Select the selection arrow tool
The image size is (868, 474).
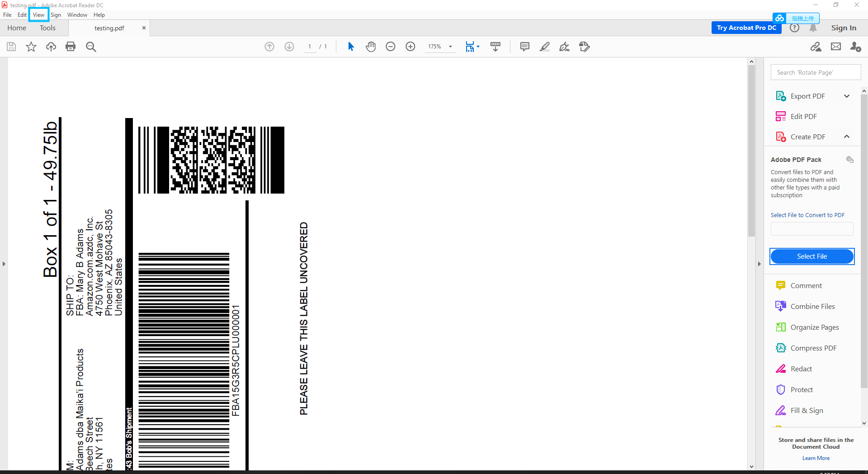(x=351, y=47)
